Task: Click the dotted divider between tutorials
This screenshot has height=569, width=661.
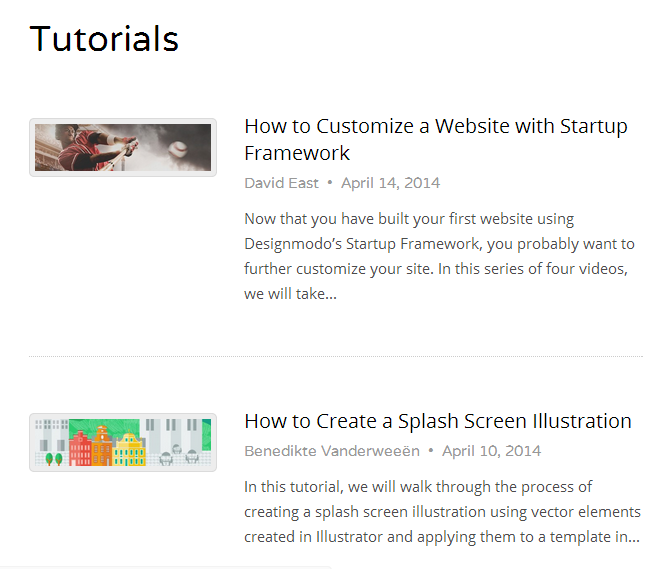Action: (336, 356)
